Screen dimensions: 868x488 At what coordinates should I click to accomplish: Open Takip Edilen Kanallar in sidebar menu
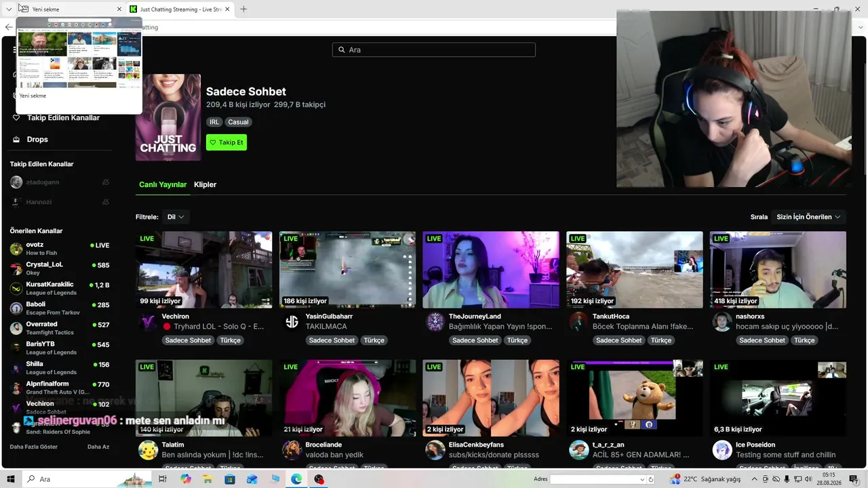coord(63,118)
